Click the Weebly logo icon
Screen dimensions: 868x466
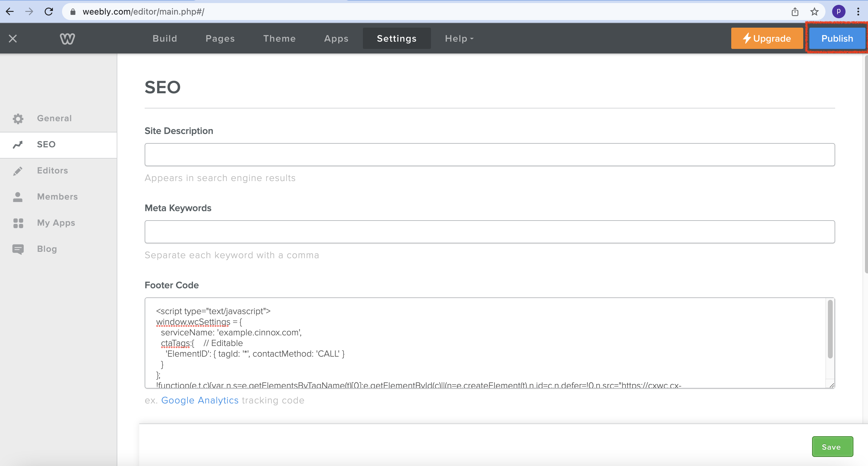67,39
